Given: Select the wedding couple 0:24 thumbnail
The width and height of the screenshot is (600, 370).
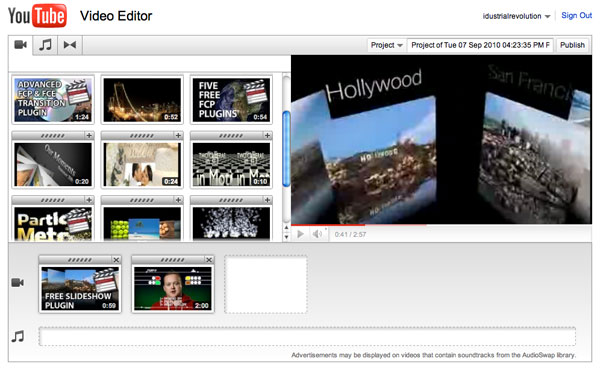Looking at the screenshot, I should (x=142, y=165).
